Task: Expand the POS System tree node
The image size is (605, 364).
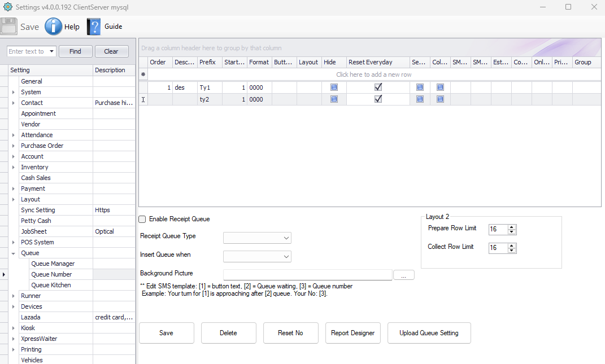Action: (x=14, y=242)
